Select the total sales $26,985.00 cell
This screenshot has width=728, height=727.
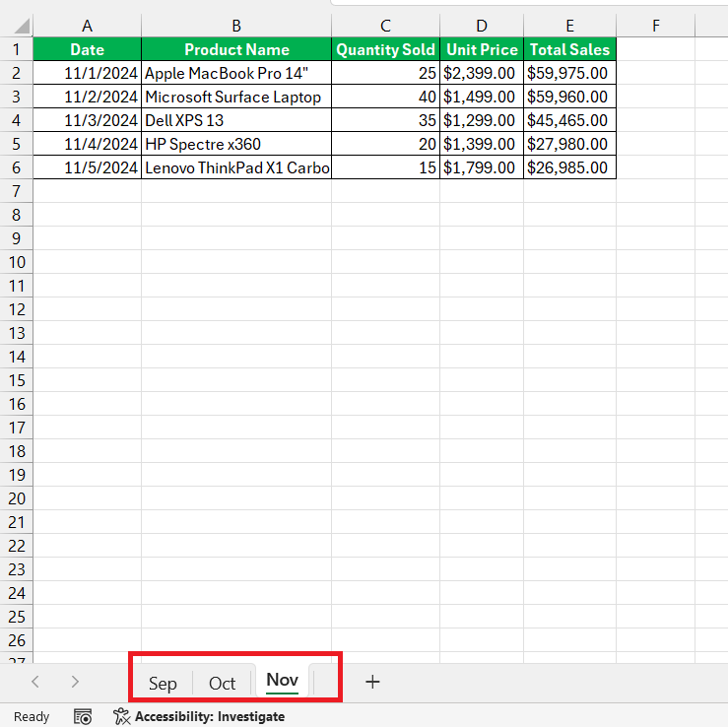click(x=570, y=167)
